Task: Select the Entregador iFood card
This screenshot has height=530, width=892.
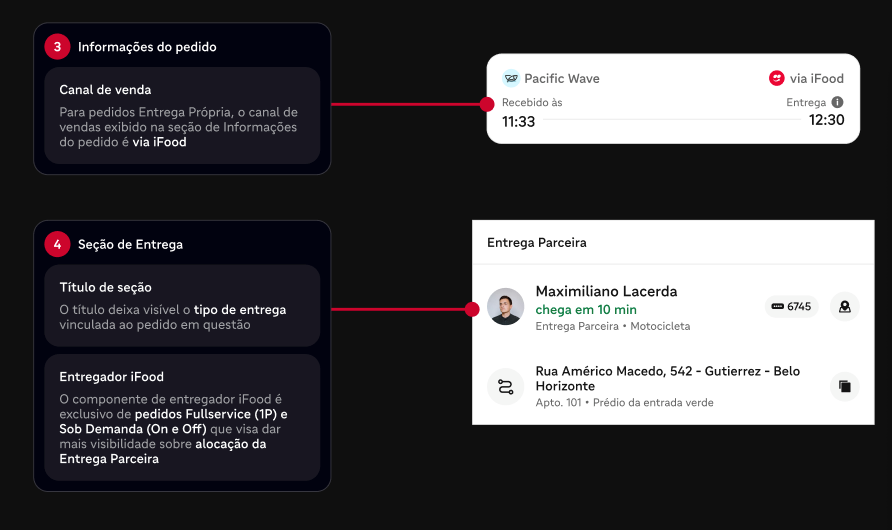Action: point(182,417)
